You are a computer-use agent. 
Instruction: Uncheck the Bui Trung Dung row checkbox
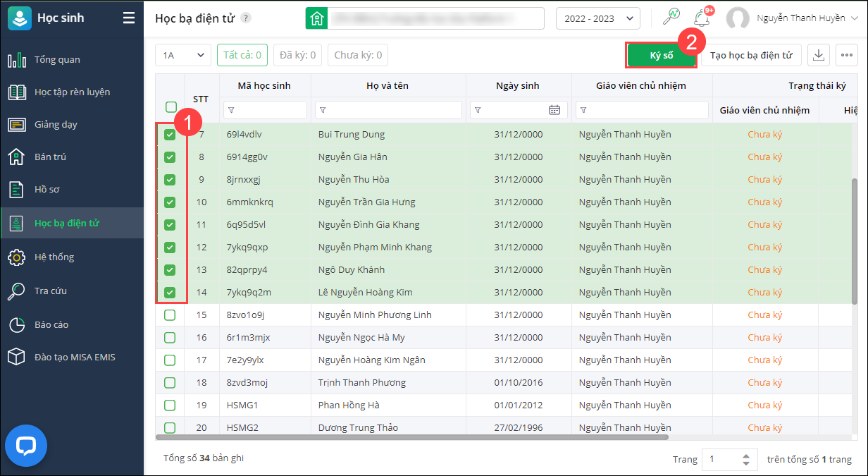pyautogui.click(x=170, y=135)
